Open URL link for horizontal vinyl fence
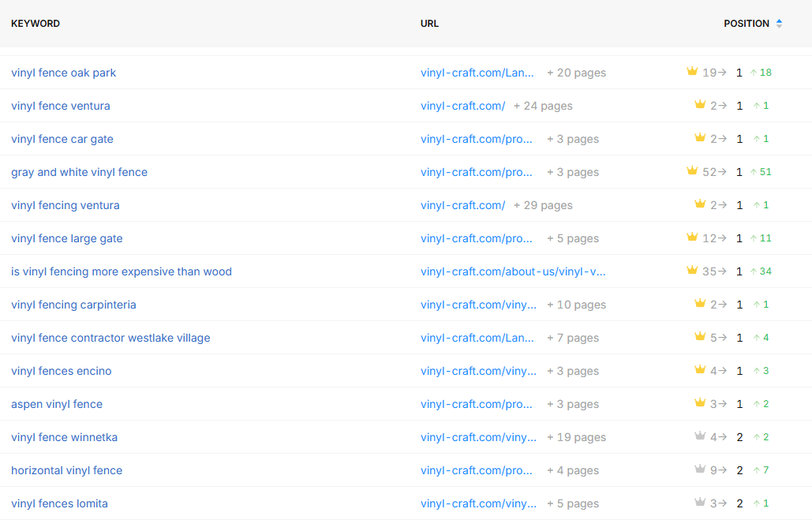Viewport: 812px width, 520px height. [x=477, y=471]
